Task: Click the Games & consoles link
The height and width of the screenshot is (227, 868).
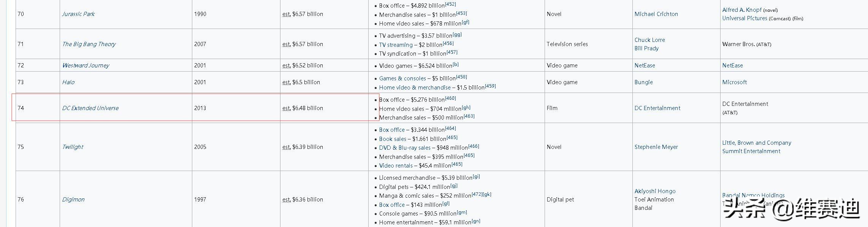Action: (x=402, y=78)
